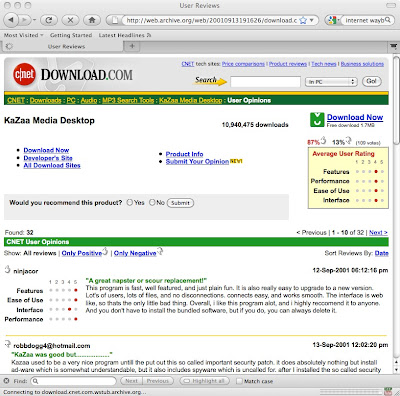Filter reviews by Only Negative
Screen dimensions: 400x396
tap(135, 253)
